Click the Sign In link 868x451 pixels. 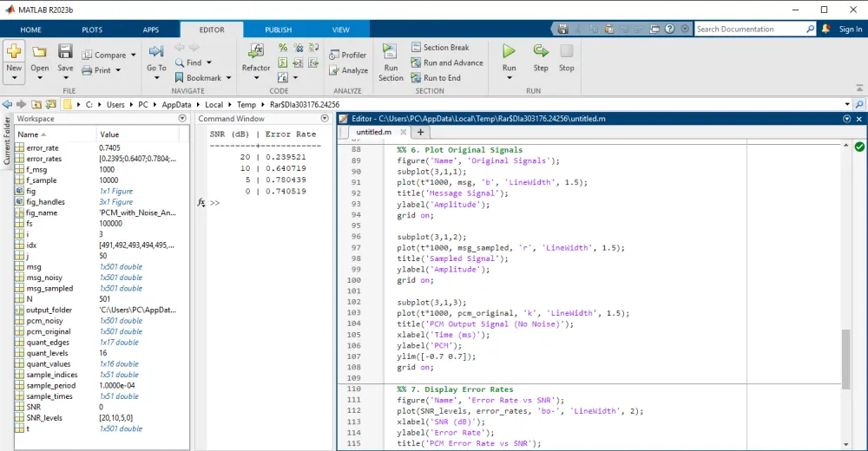tap(851, 29)
